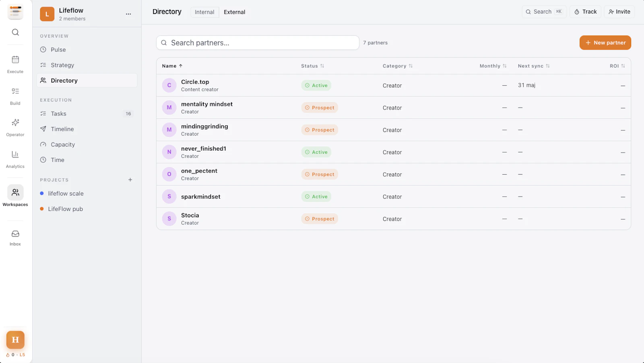The width and height of the screenshot is (644, 363).
Task: Open Strategy in the sidebar
Action: [x=87, y=65]
